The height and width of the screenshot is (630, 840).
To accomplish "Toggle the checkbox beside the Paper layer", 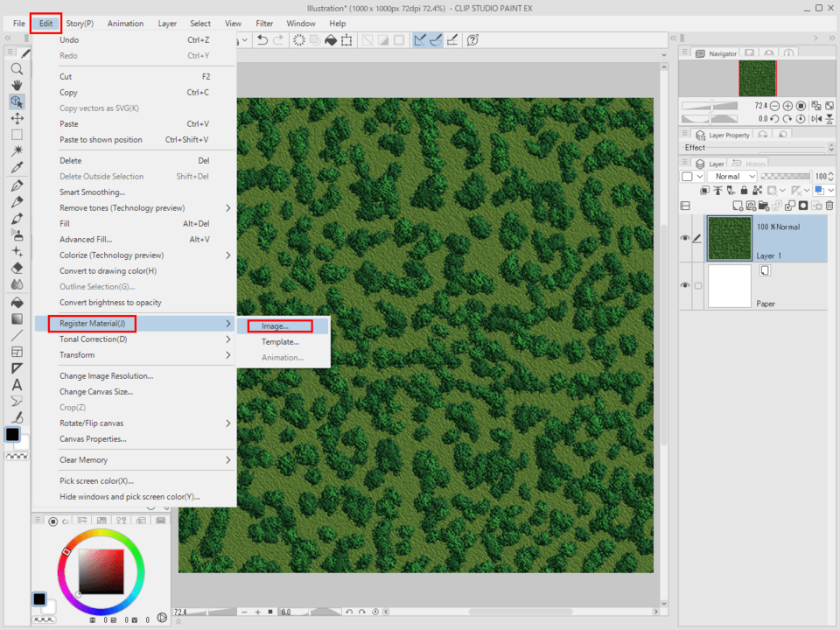I will click(698, 286).
